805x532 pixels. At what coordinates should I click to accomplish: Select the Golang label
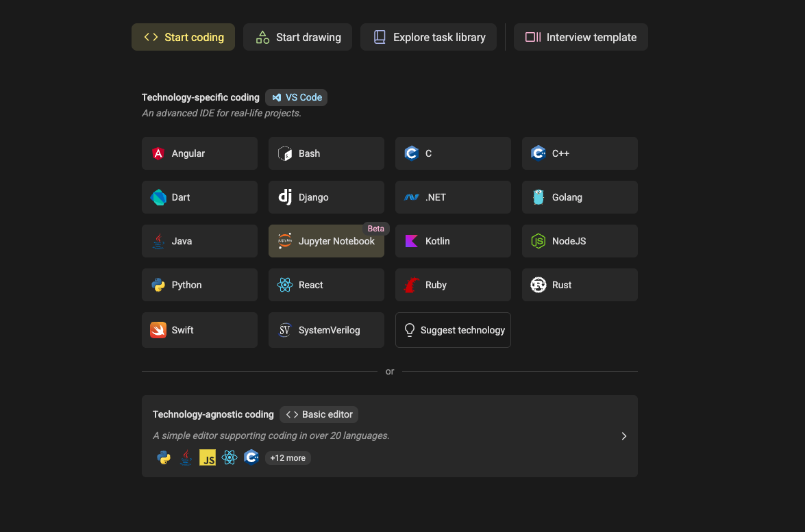coord(567,197)
